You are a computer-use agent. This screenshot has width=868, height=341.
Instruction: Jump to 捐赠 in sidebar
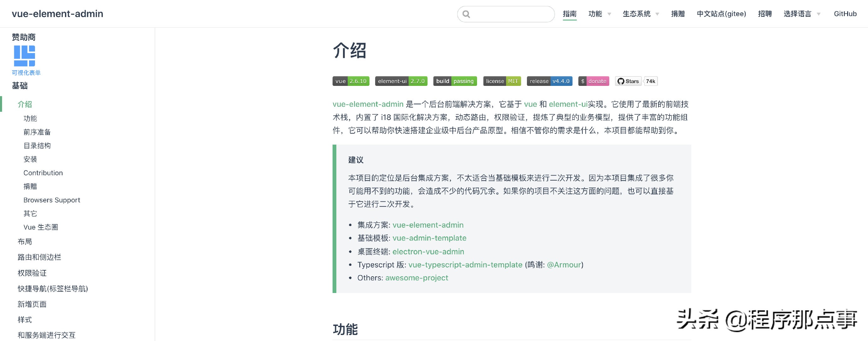[x=30, y=186]
